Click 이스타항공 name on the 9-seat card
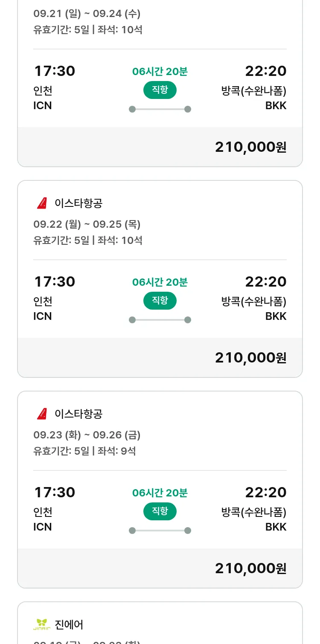Screen dimensions: 320x644 (79, 414)
